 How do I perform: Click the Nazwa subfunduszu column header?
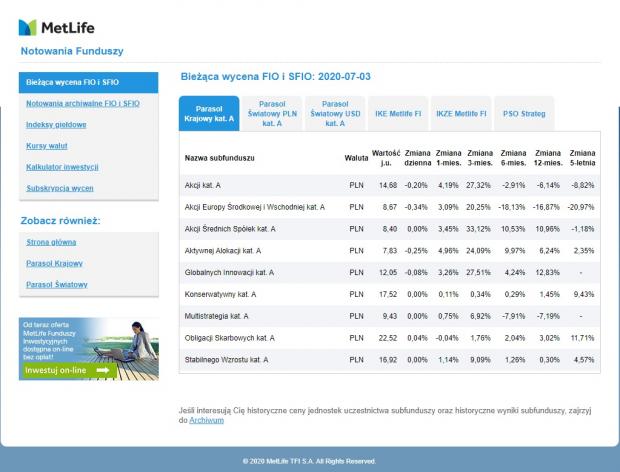pyautogui.click(x=219, y=158)
